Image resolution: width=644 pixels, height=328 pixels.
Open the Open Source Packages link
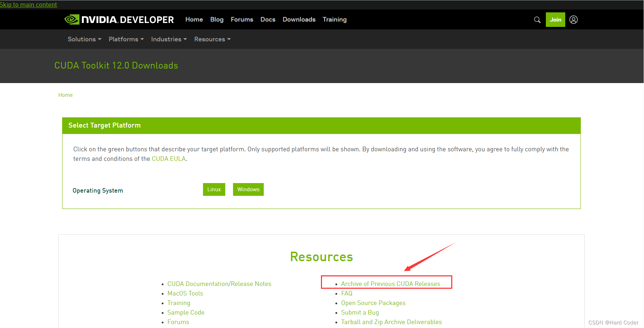tap(373, 303)
